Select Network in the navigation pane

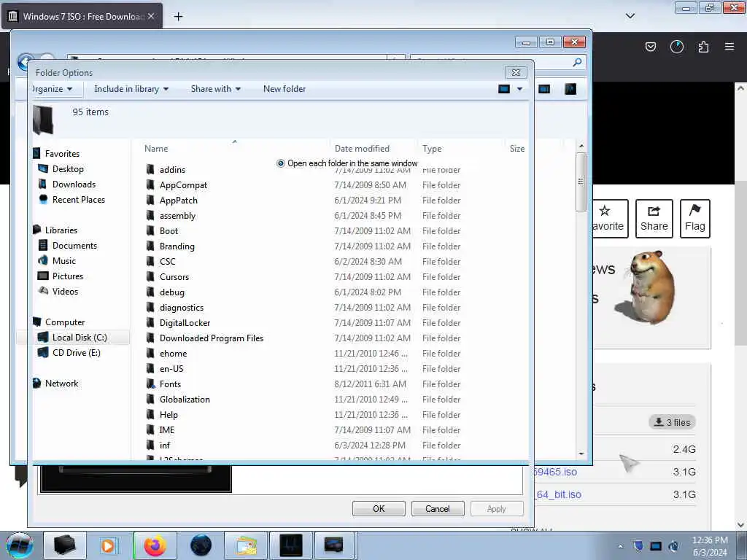pyautogui.click(x=61, y=384)
